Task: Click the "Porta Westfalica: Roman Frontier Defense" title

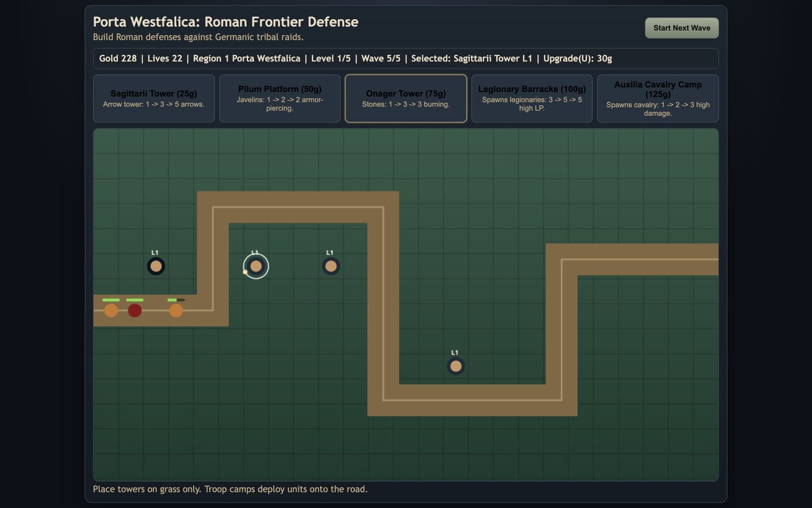Action: (225, 22)
